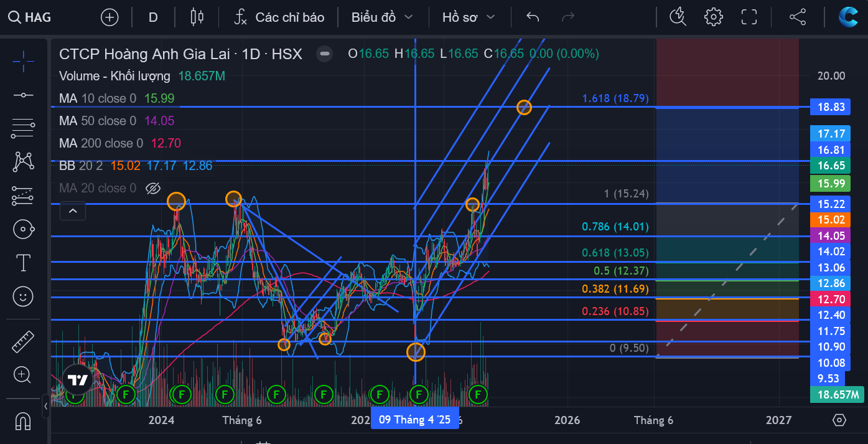868x444 pixels.
Task: Undo the last chart action
Action: click(533, 17)
